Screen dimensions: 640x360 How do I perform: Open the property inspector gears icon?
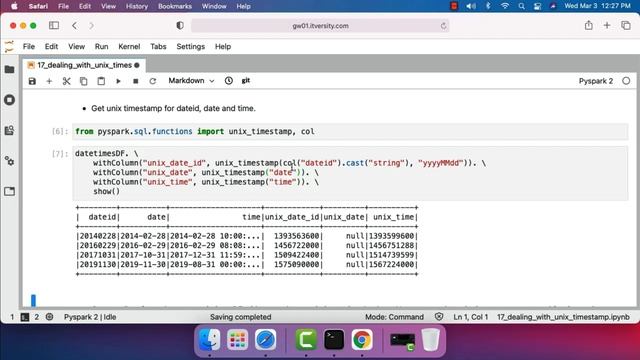click(x=9, y=161)
